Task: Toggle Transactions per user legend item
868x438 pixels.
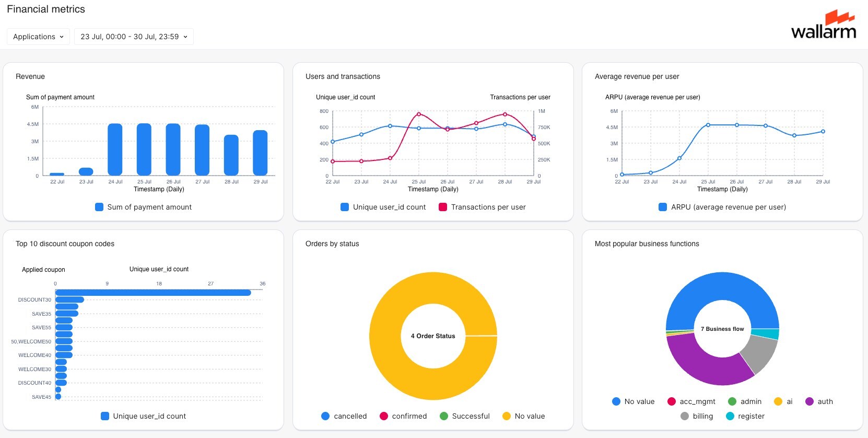Action: click(482, 207)
